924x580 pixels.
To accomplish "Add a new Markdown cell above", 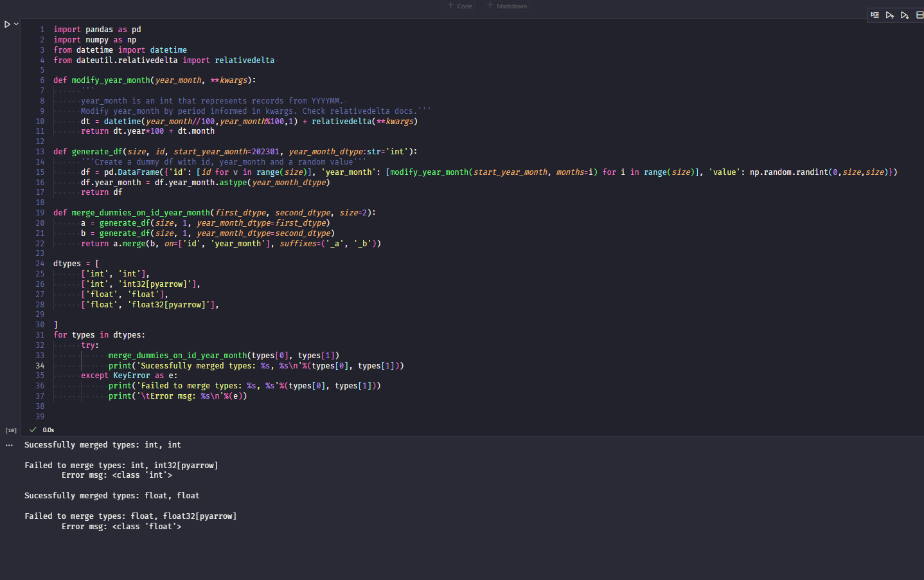I will pos(507,6).
